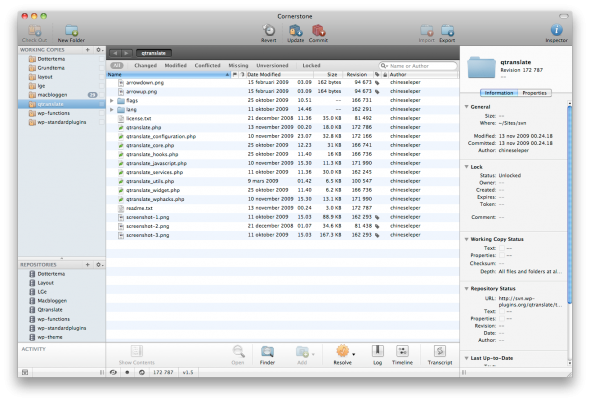Click the circular arrow status bar icon
Screen dimensions: 590x402
click(x=141, y=372)
